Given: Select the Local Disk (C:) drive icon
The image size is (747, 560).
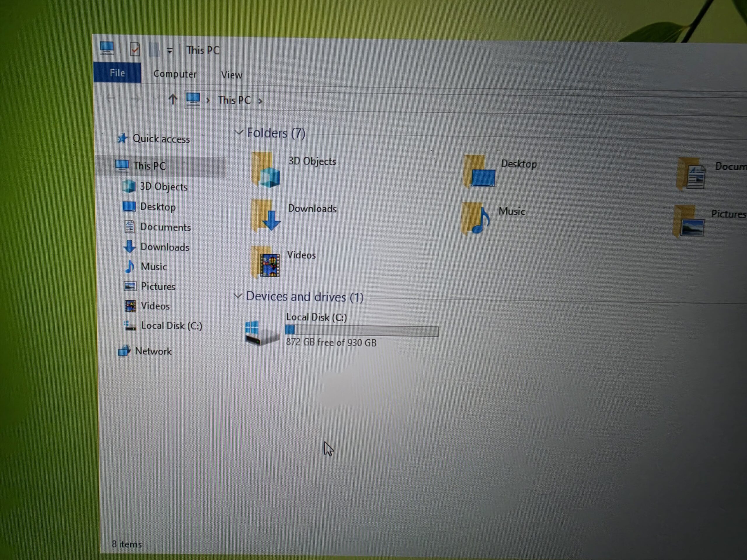Looking at the screenshot, I should (x=262, y=333).
